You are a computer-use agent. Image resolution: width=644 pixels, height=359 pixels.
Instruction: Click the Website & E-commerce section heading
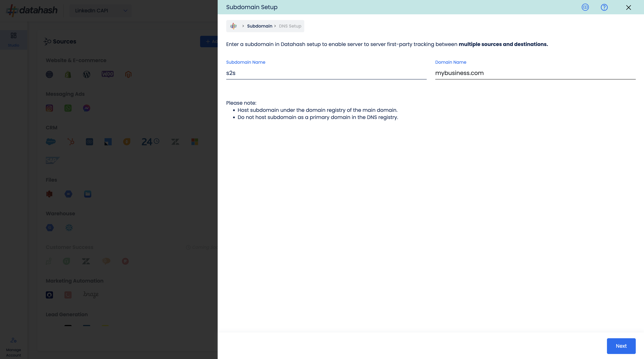[x=76, y=60]
